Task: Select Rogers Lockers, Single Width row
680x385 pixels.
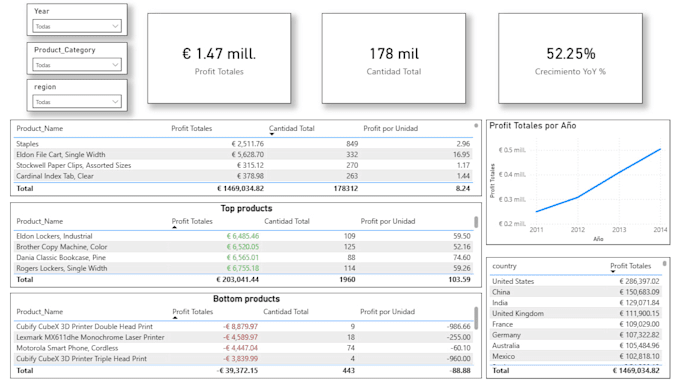Action: 243,268
